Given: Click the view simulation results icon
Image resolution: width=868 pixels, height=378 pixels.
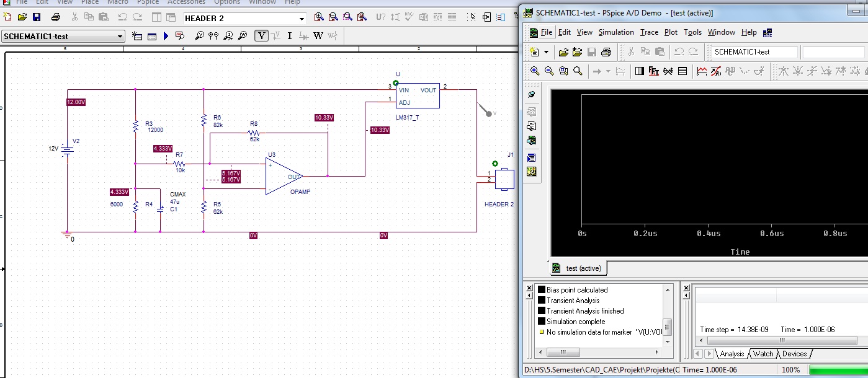Looking at the screenshot, I should pyautogui.click(x=180, y=36).
